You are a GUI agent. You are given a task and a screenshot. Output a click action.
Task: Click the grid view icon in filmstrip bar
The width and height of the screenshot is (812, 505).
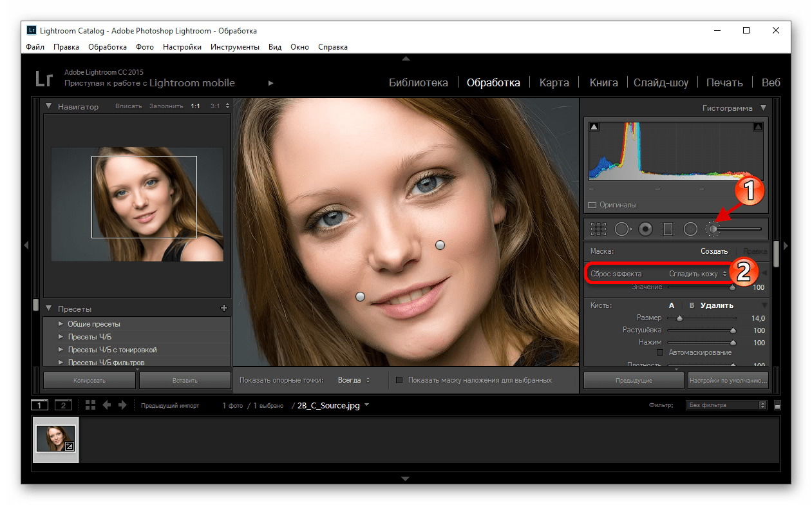pos(90,405)
